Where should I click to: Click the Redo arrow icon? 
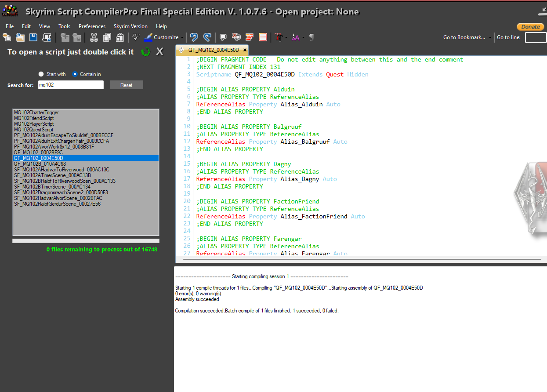pyautogui.click(x=207, y=37)
